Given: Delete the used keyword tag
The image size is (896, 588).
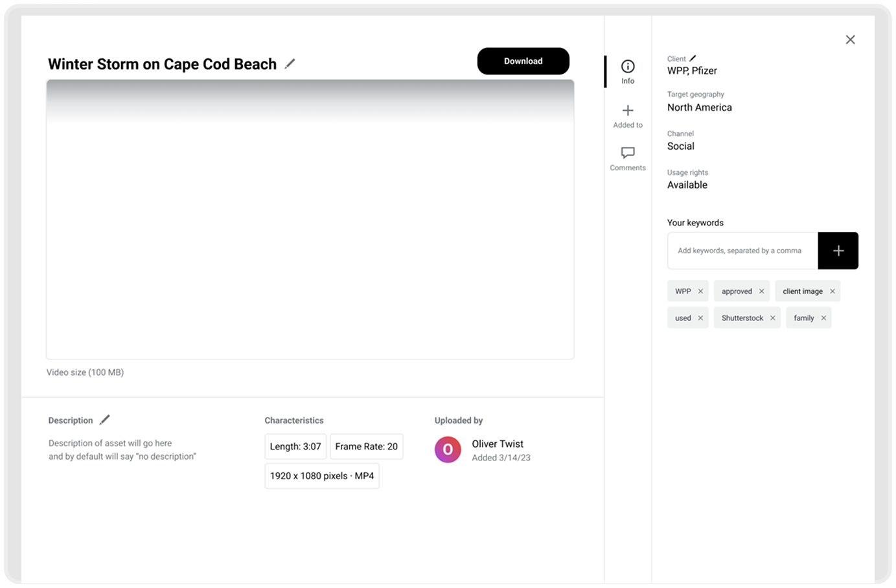Looking at the screenshot, I should point(700,318).
